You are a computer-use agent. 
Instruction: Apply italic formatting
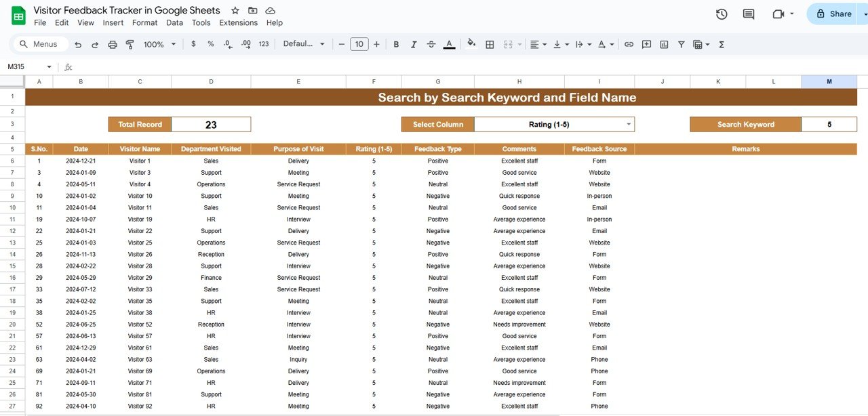click(x=414, y=44)
